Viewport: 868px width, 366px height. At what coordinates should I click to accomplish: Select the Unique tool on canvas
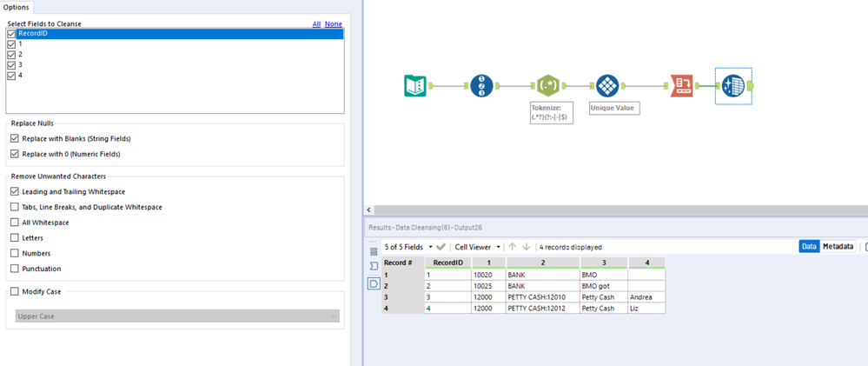(x=607, y=86)
